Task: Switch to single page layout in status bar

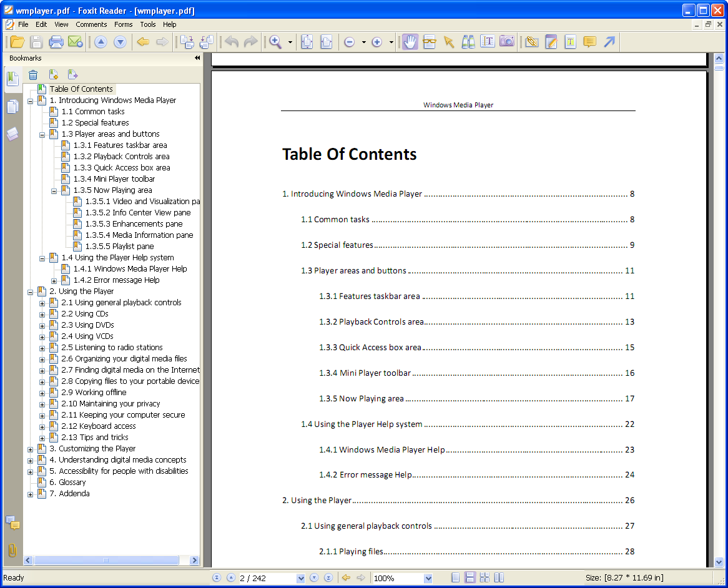Action: tap(456, 578)
